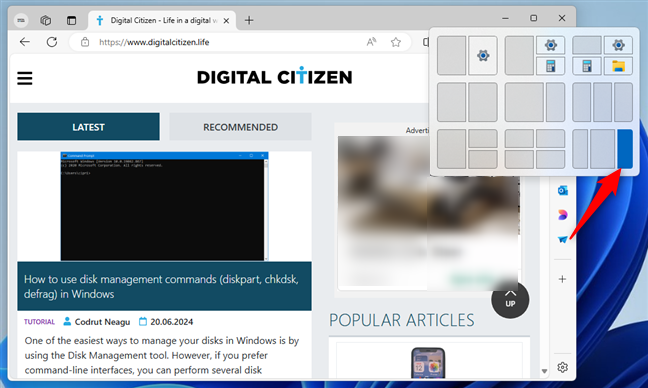Screen dimensions: 648x388
Task: Open Telegram in the Edge sidebar
Action: [562, 239]
